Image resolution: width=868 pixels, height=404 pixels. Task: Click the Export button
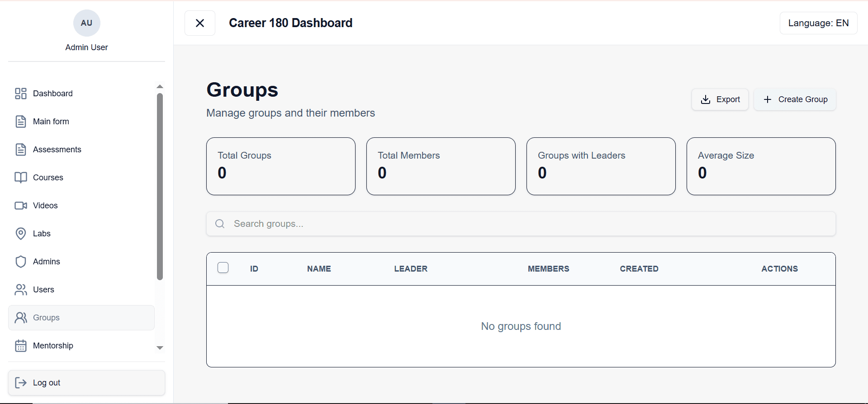720,99
